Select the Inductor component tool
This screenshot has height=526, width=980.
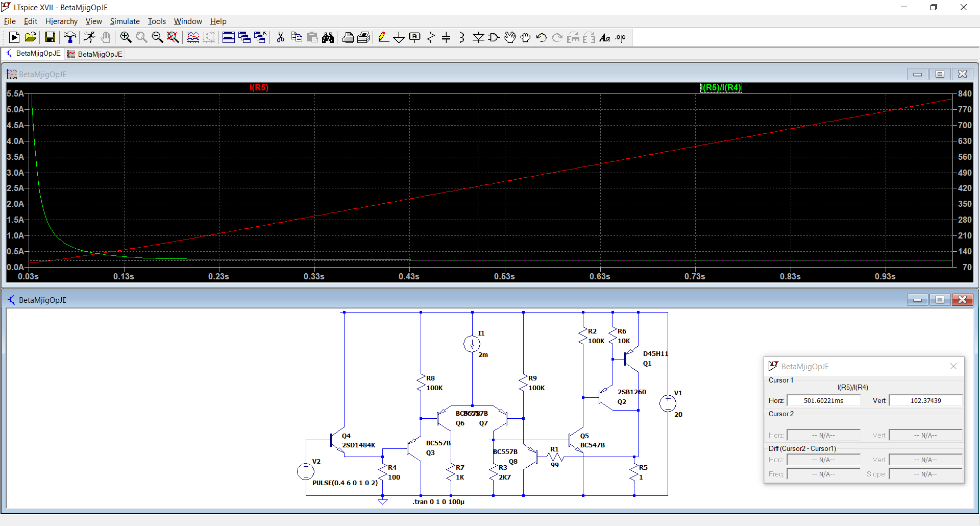coord(462,37)
